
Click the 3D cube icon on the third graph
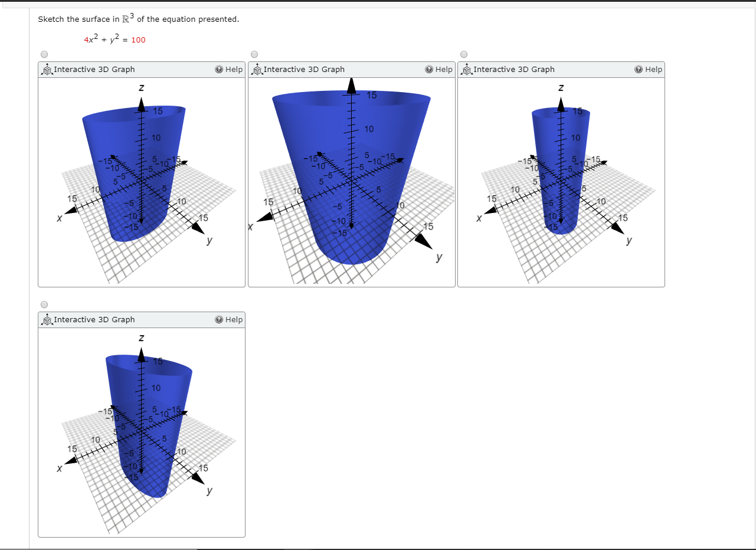point(467,69)
